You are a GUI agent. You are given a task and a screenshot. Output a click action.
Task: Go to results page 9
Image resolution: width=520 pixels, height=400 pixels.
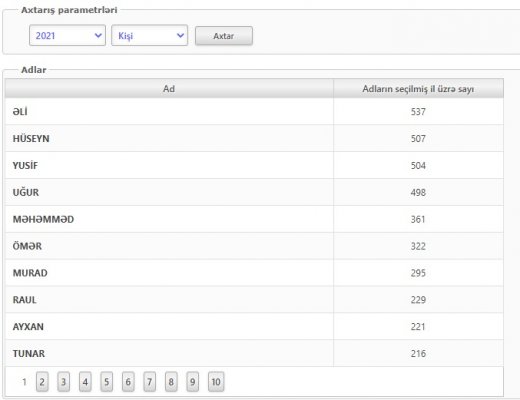(192, 382)
